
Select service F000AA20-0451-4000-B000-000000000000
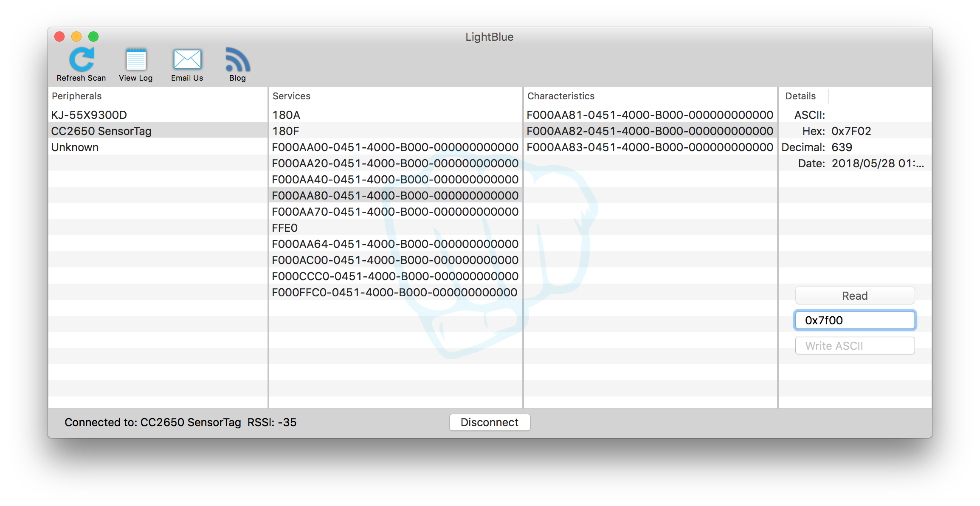(395, 163)
